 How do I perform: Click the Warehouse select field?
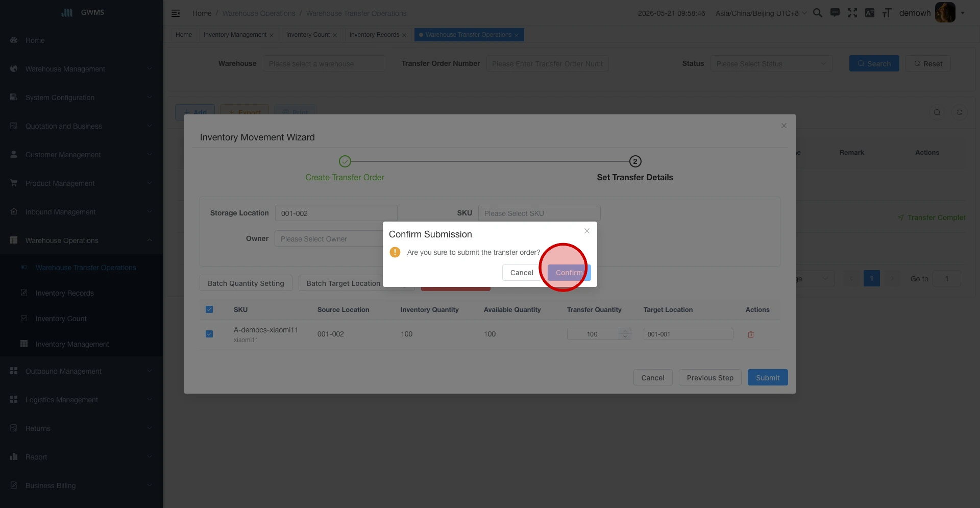click(x=324, y=64)
